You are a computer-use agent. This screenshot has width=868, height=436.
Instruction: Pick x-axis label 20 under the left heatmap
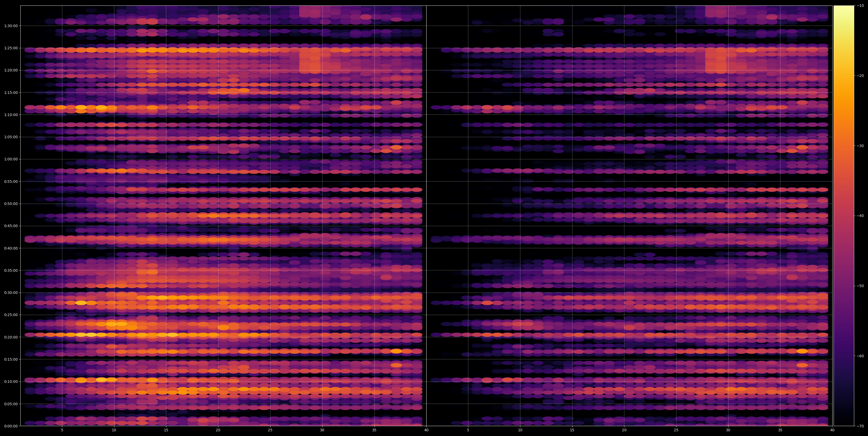218,430
